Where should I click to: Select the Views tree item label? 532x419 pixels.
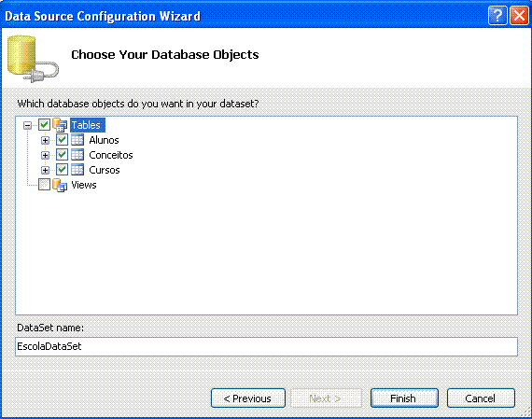coord(84,185)
